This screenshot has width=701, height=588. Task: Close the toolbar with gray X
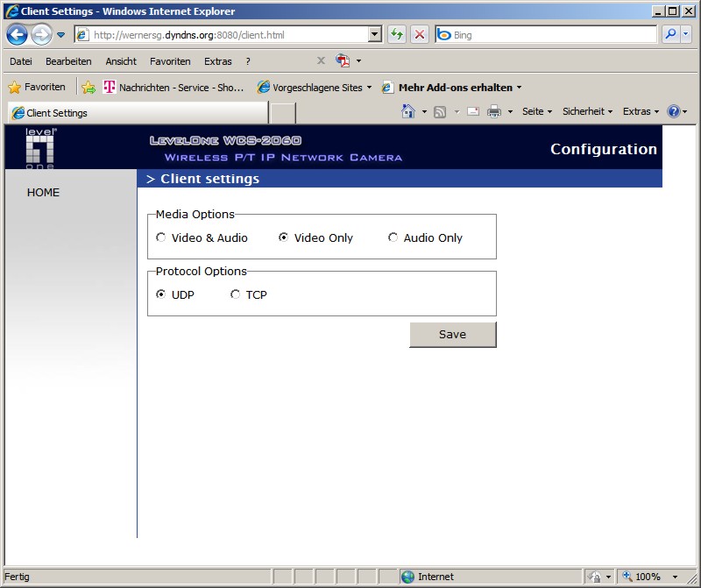pyautogui.click(x=321, y=60)
